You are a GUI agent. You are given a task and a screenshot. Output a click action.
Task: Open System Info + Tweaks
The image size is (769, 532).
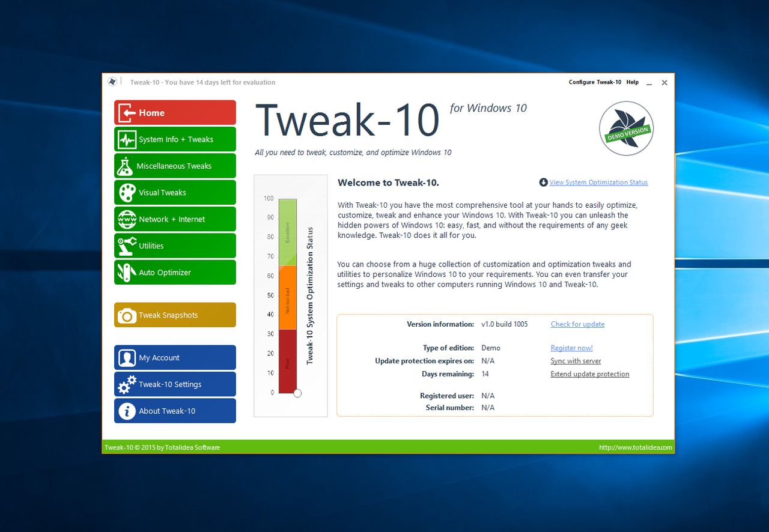[127, 139]
